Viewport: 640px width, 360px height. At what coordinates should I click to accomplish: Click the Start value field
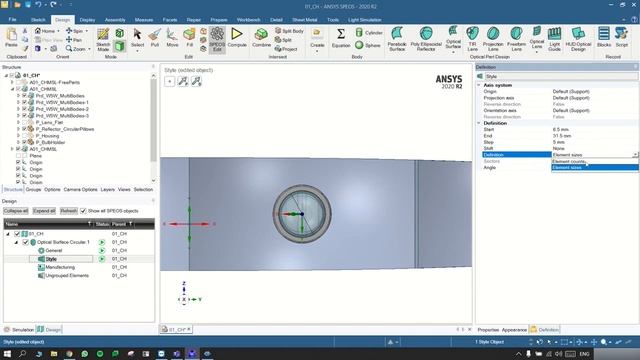[x=595, y=129]
